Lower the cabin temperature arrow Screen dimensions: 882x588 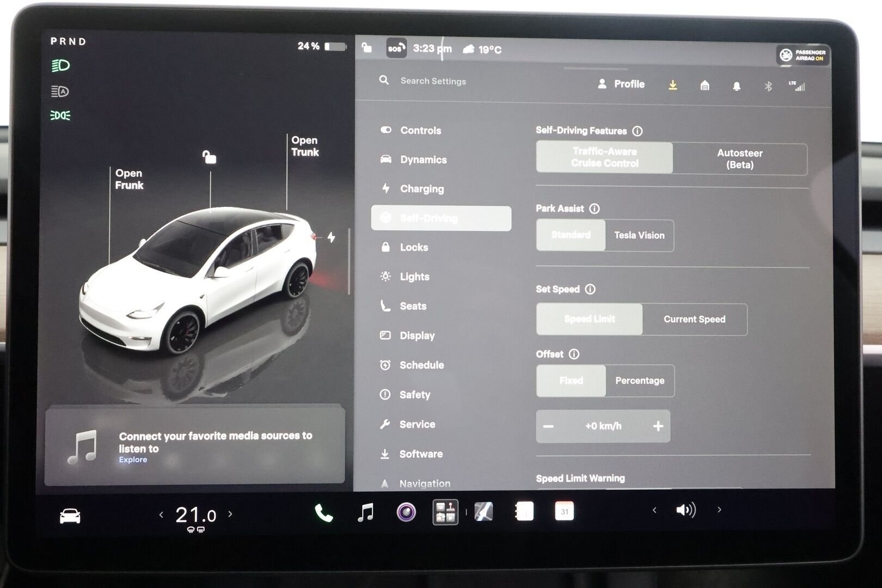[161, 514]
